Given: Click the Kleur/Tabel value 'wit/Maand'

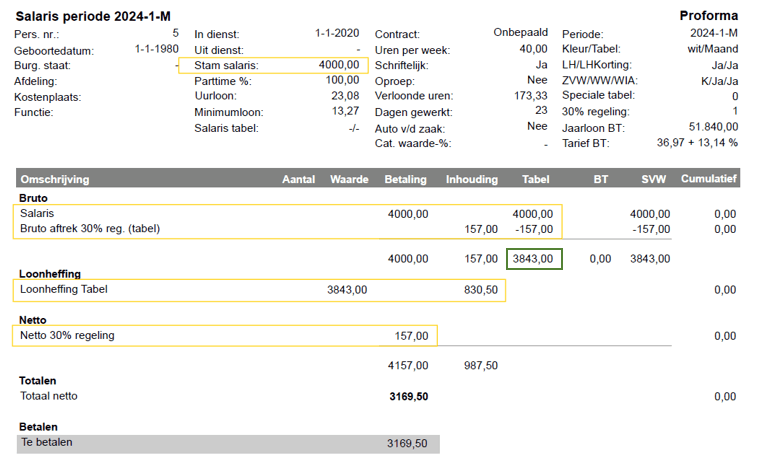Looking at the screenshot, I should 713,49.
